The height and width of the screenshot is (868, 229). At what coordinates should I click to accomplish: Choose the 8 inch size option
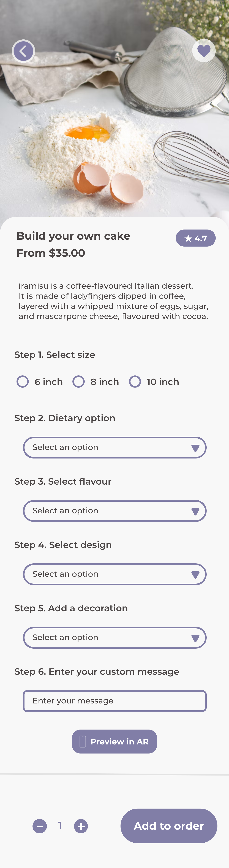pyautogui.click(x=79, y=382)
